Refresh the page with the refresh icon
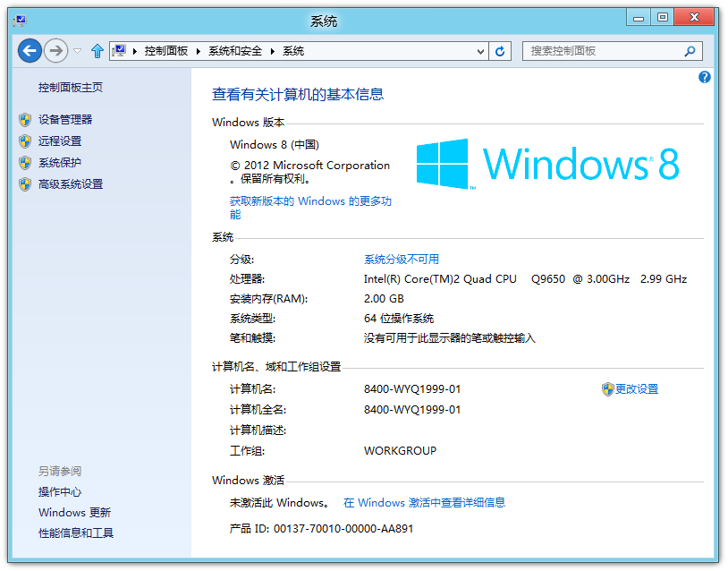Image resolution: width=728 pixels, height=571 pixels. 500,51
